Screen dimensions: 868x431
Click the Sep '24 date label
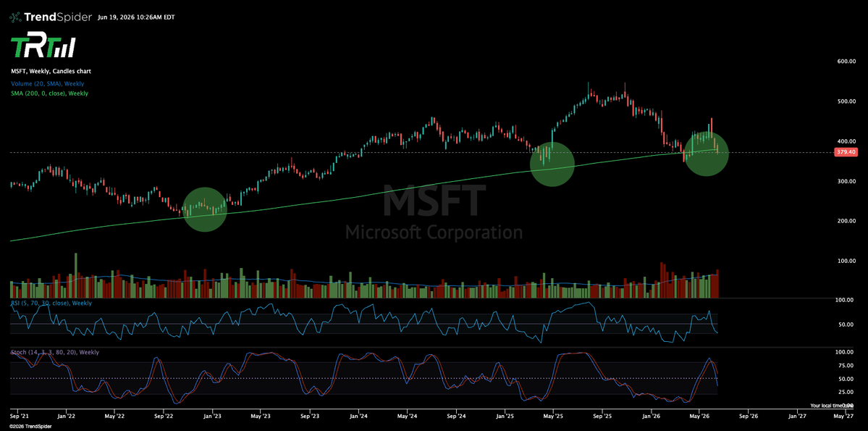pyautogui.click(x=457, y=415)
